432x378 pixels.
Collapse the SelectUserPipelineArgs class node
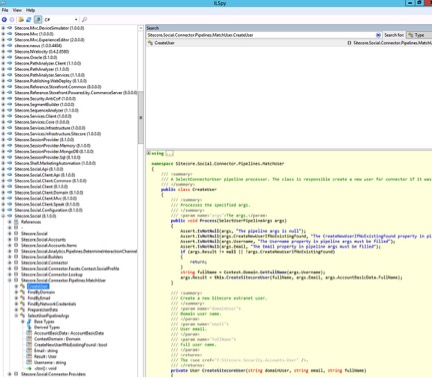[x=16, y=315]
